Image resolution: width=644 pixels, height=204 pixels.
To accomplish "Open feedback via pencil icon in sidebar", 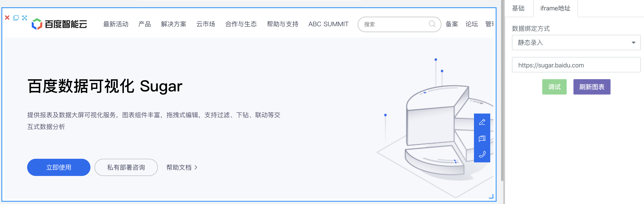I will tap(482, 122).
